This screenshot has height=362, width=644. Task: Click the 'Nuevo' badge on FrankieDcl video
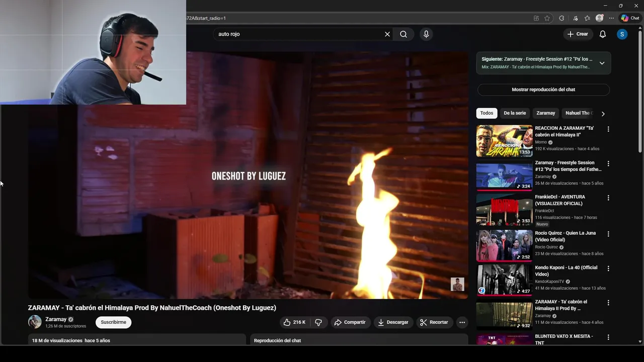click(542, 224)
